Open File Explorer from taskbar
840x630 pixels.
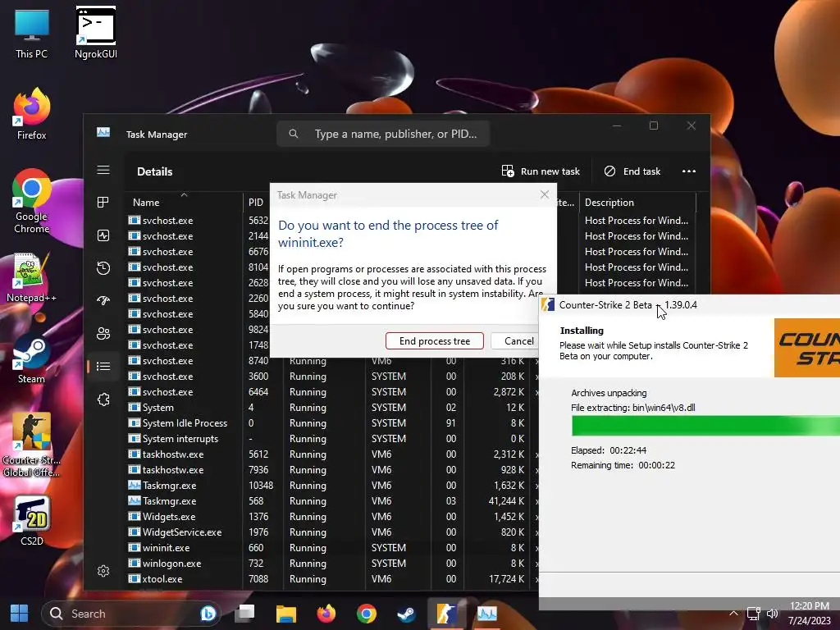286,614
